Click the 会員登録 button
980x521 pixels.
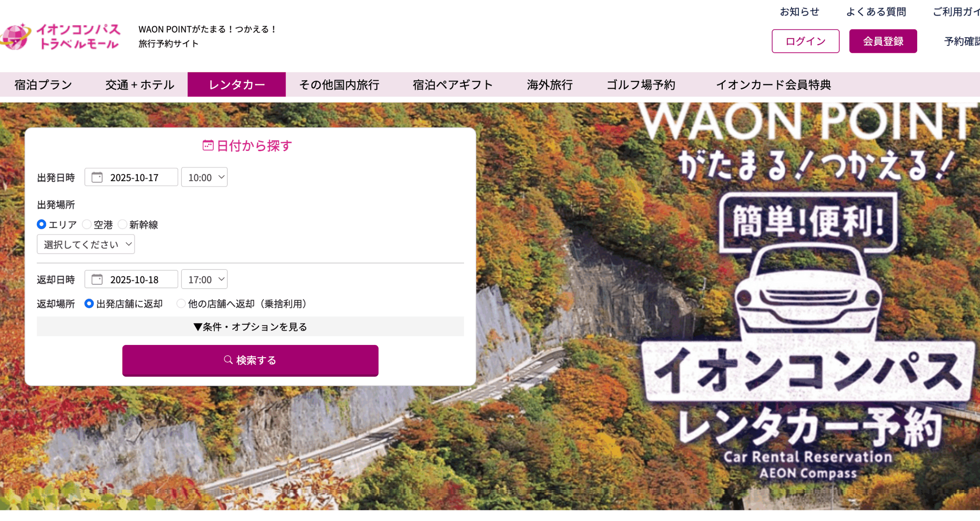pyautogui.click(x=883, y=41)
